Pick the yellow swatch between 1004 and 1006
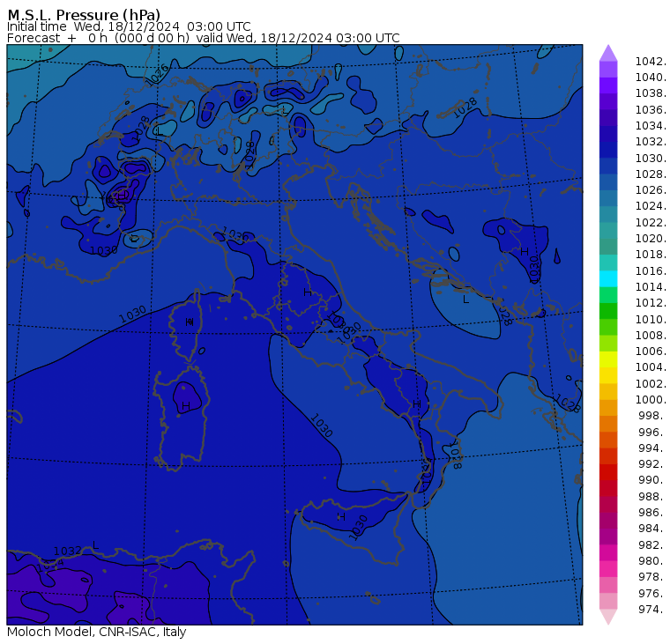The height and width of the screenshot is (644, 670). 608,359
